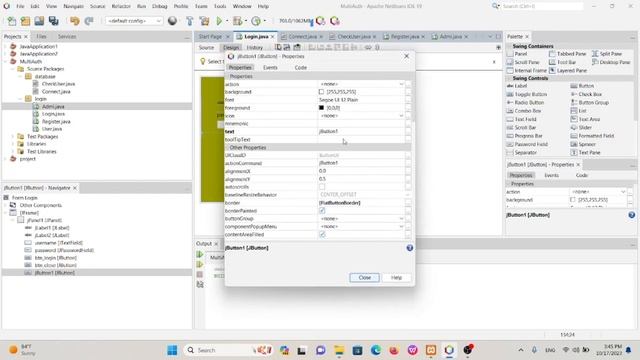Select the Tabbed Pane palette item

tap(567, 54)
